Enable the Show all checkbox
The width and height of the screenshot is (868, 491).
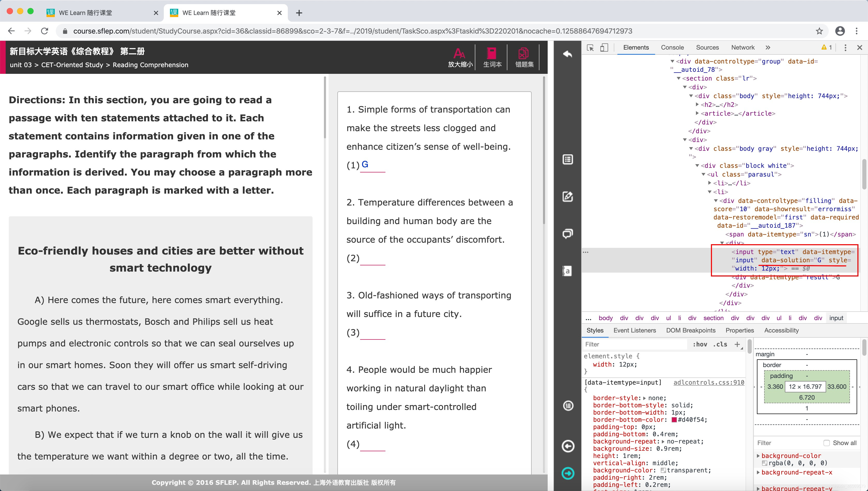(826, 443)
